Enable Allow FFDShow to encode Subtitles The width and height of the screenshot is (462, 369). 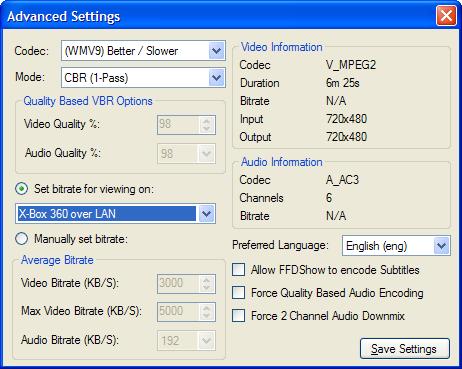tap(238, 270)
